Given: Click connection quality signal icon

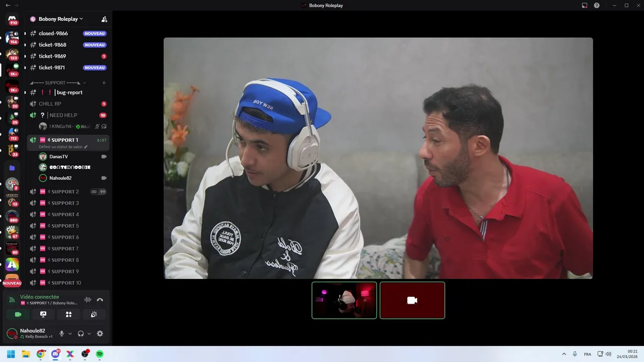Looking at the screenshot, I should [x=12, y=300].
